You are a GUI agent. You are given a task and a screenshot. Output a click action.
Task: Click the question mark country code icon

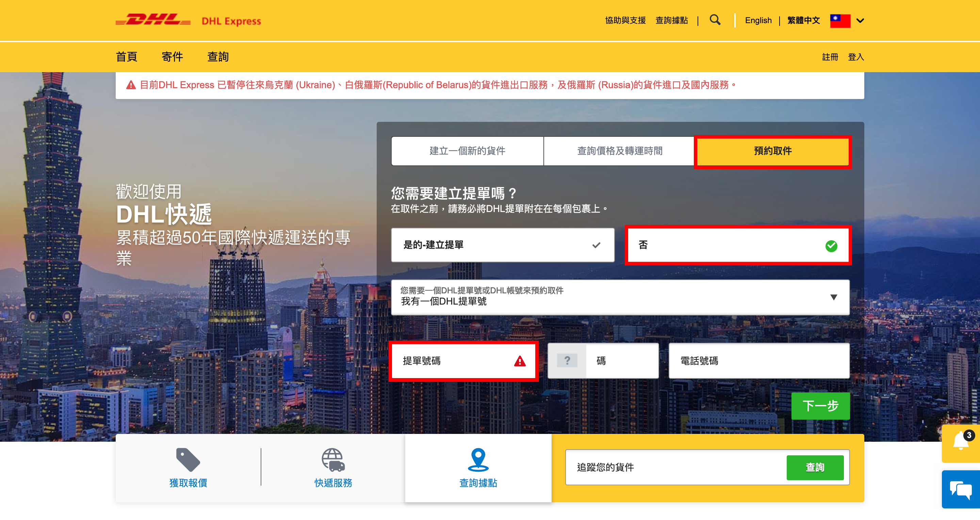pos(567,360)
